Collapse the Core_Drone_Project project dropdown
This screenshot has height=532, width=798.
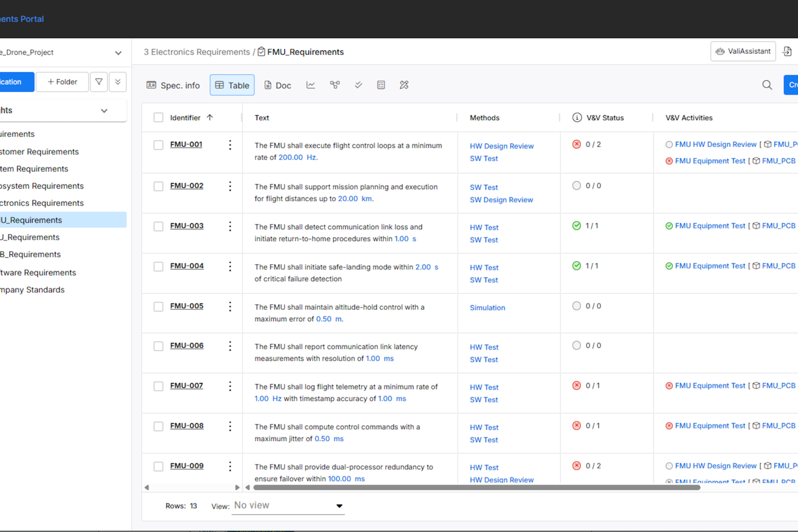(x=118, y=52)
